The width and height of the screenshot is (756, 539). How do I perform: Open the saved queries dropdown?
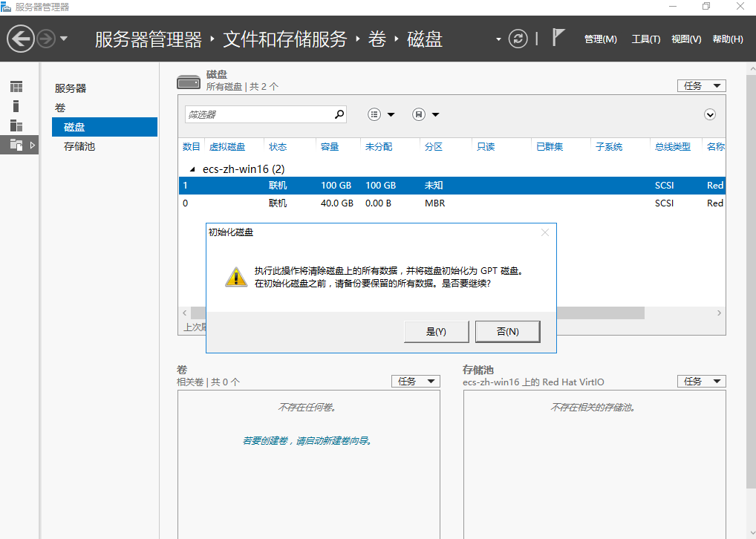pyautogui.click(x=426, y=114)
